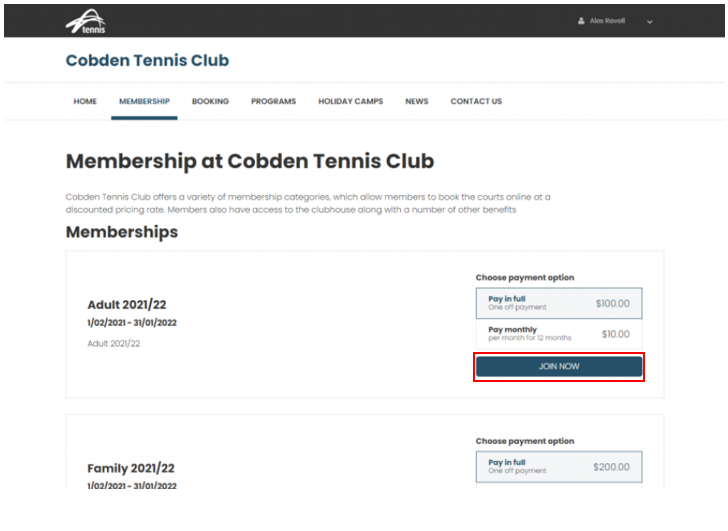This screenshot has width=728, height=531.
Task: Select Adult Pay in full $100.00 option
Action: click(x=559, y=303)
